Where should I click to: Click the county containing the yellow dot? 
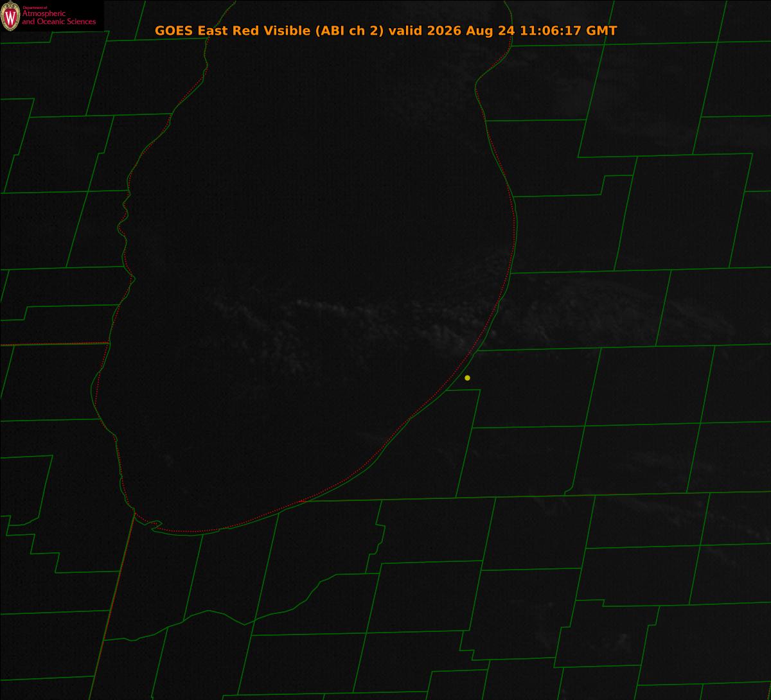[x=527, y=389]
